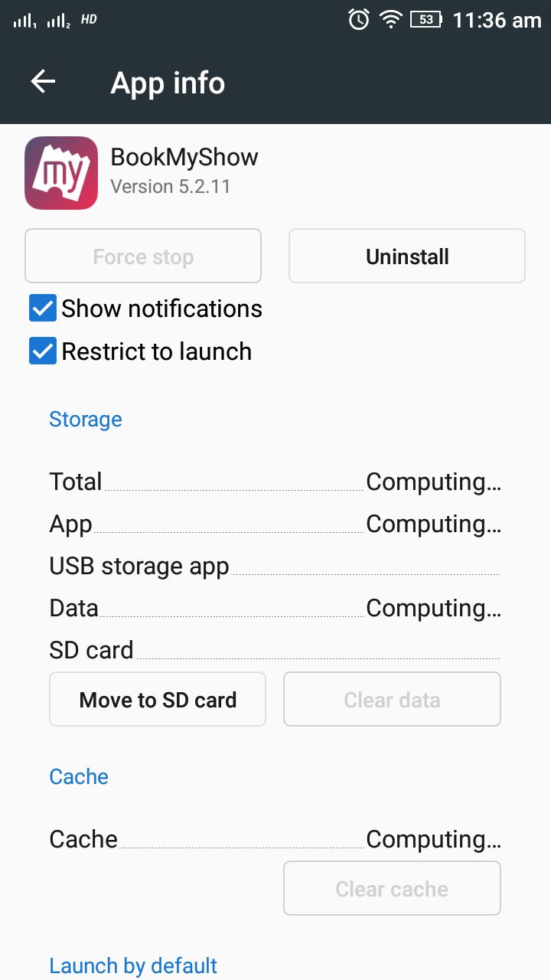
Task: Open the Storage section header
Action: click(86, 420)
